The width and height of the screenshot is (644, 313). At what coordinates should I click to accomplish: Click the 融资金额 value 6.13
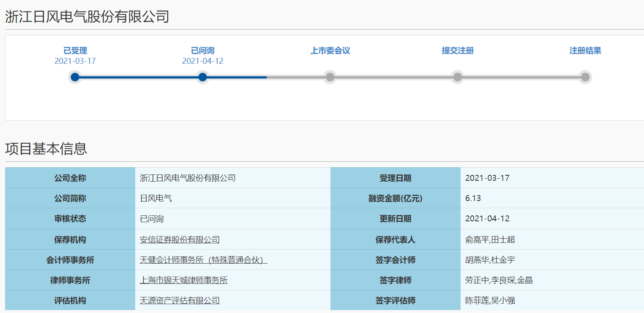point(470,198)
